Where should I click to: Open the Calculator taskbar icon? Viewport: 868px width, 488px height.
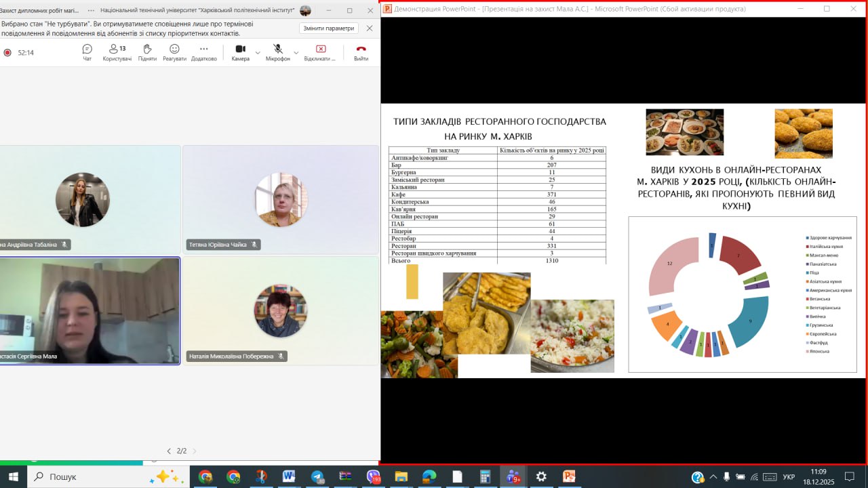pyautogui.click(x=485, y=476)
